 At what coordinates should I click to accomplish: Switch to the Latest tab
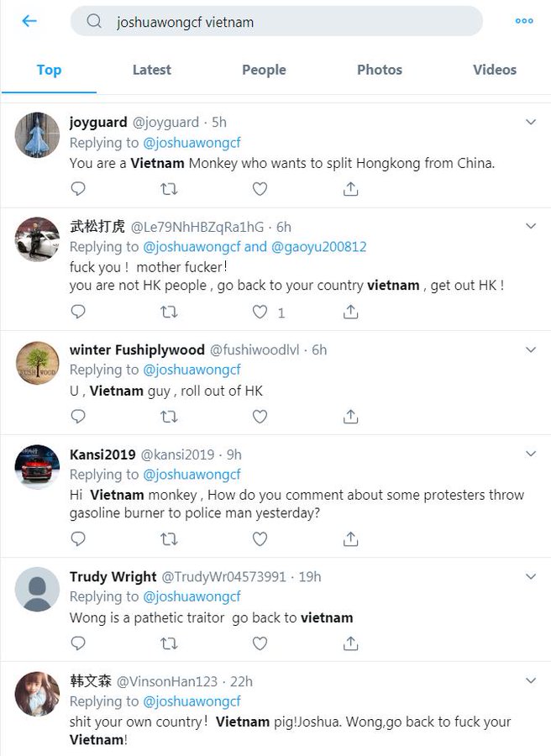151,70
